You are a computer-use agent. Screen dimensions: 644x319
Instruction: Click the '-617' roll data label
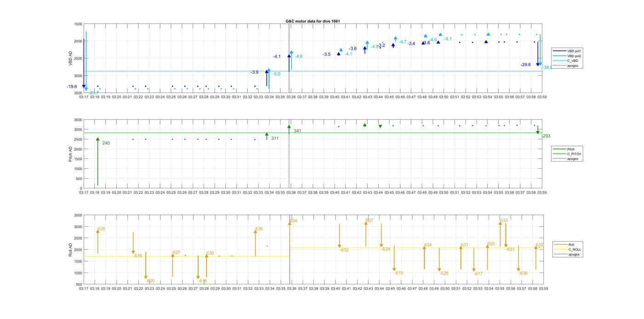coord(478,274)
